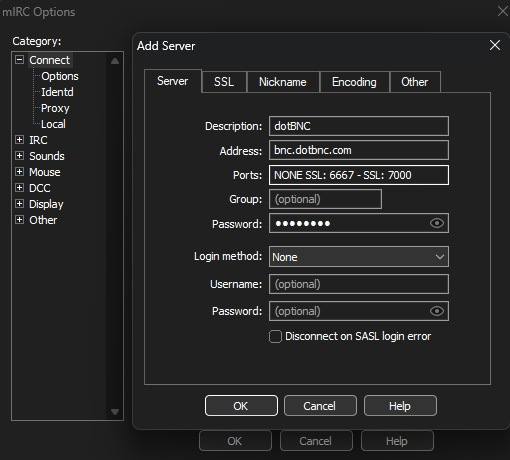The height and width of the screenshot is (460, 510).
Task: Collapse the Connect category tree
Action: [x=20, y=60]
